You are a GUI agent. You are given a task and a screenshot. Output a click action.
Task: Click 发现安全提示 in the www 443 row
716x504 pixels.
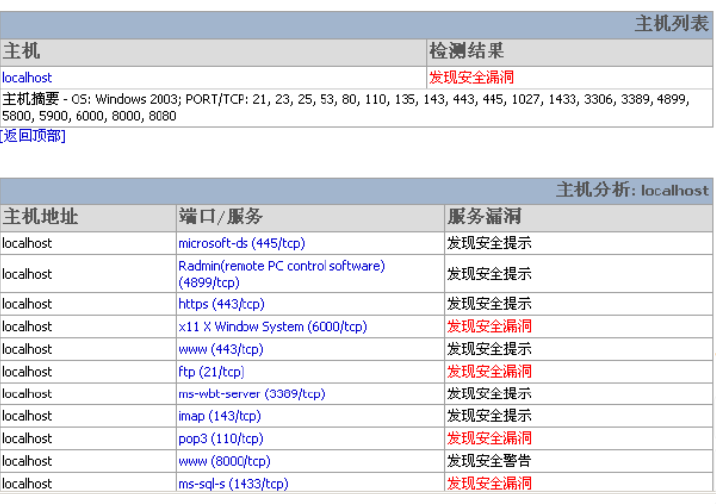pos(489,349)
